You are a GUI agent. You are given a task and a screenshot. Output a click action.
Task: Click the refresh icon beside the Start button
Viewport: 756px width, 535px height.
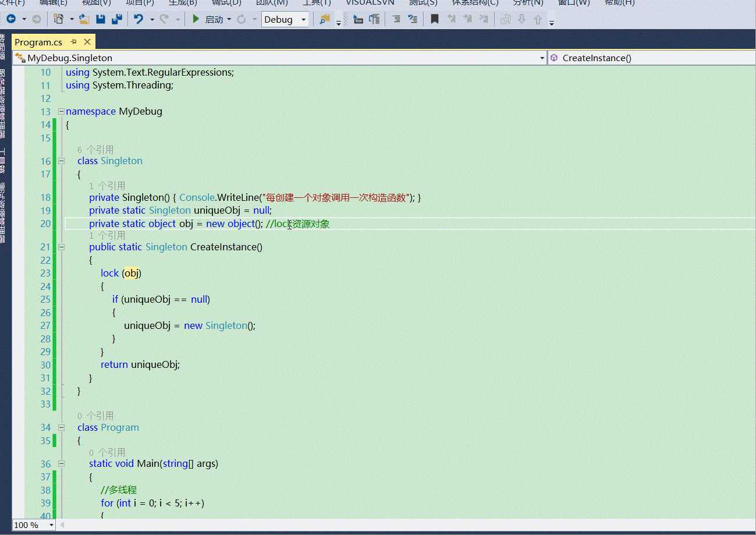pyautogui.click(x=241, y=19)
